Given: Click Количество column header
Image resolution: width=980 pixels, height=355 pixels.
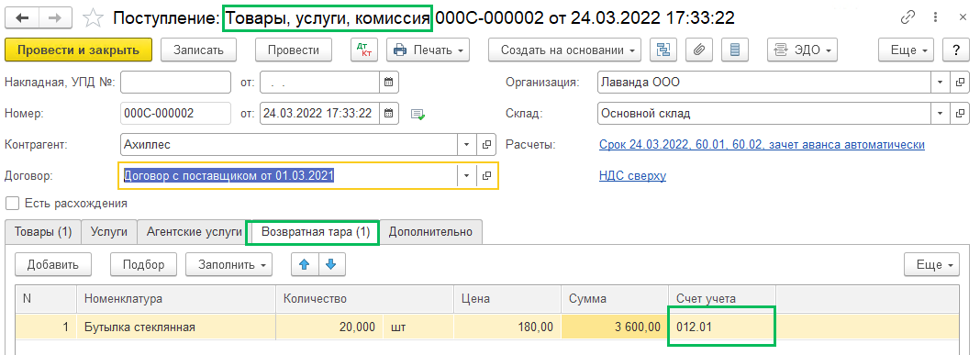Looking at the screenshot, I should pos(365,299).
